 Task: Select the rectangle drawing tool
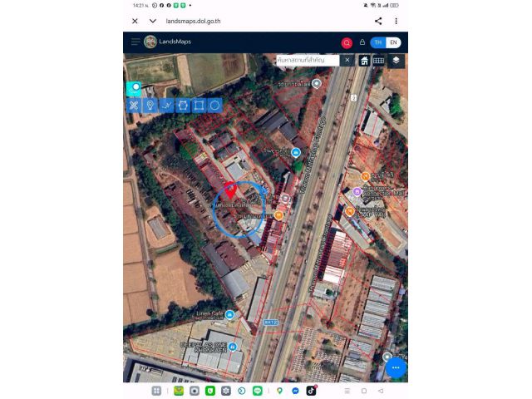(x=199, y=106)
